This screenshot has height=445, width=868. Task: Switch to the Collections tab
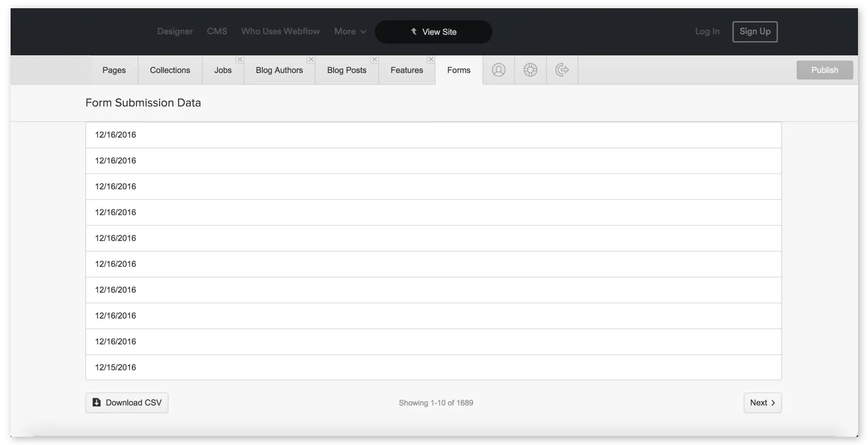[169, 70]
